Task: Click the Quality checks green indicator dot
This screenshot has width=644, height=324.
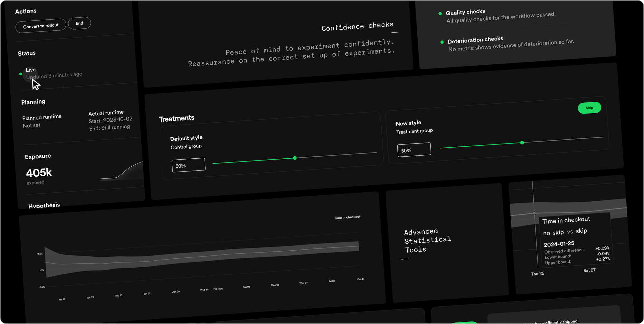Action: coord(440,14)
